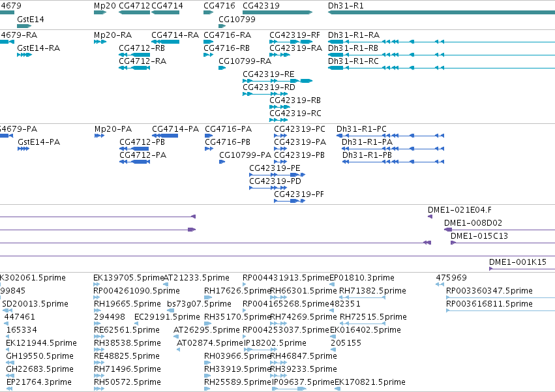555x392 pixels.
Task: Select the bs73g07.5prime EST label
Action: coord(199,304)
